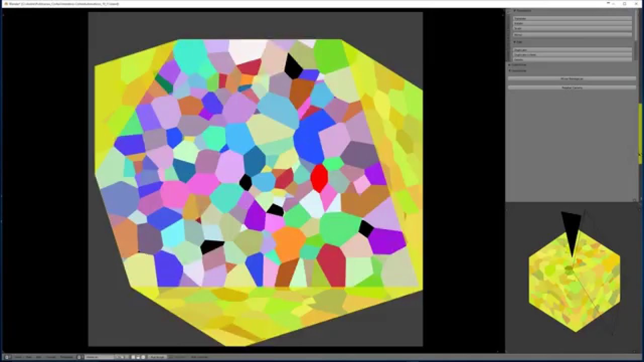Open the editor type selector in the bottom header
This screenshot has width=644, height=362.
coord(8,357)
